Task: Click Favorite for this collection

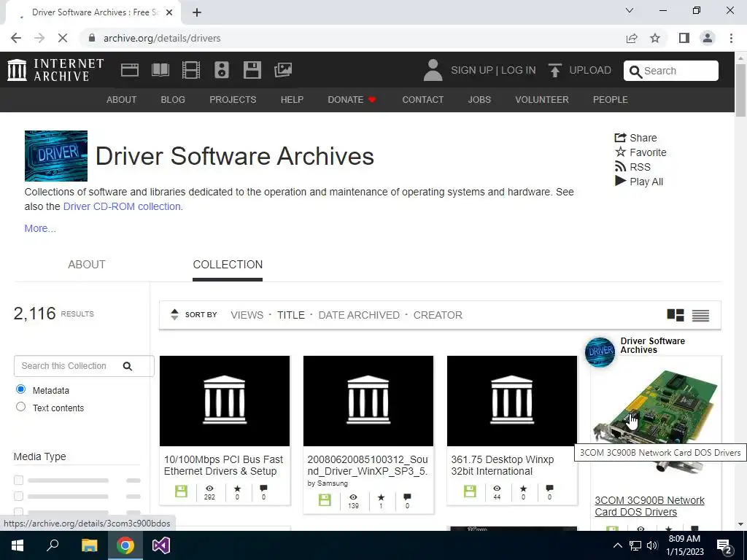Action: (640, 152)
